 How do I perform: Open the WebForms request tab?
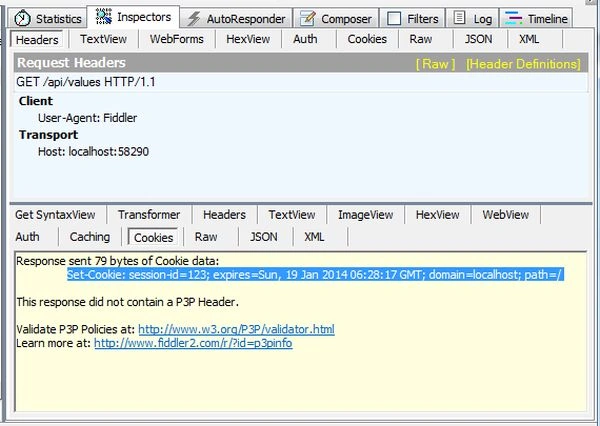coord(176,39)
